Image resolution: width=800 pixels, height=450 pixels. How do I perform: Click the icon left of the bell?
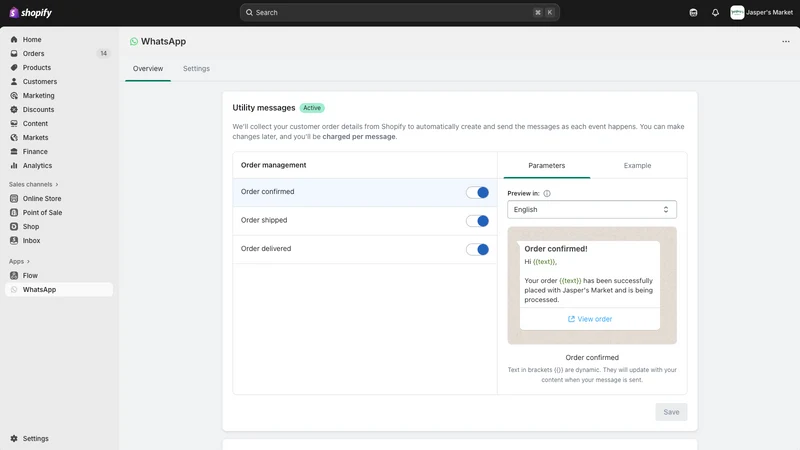click(693, 13)
